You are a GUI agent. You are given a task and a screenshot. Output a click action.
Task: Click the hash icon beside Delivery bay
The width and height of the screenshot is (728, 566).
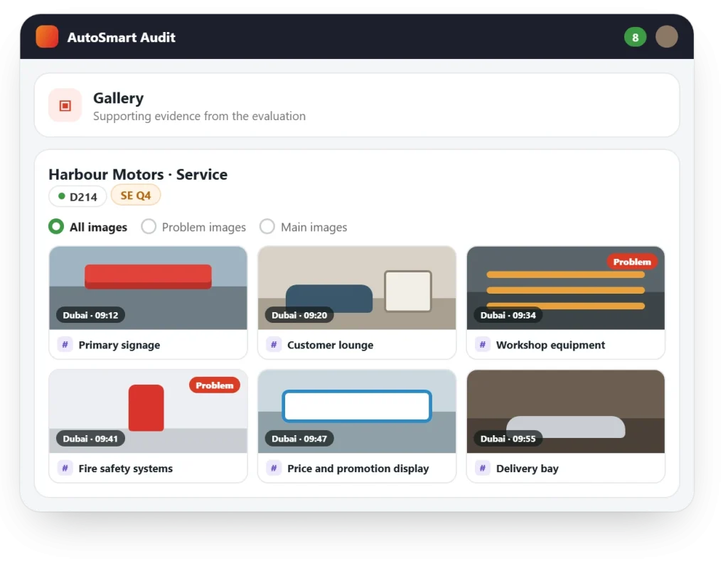[483, 468]
